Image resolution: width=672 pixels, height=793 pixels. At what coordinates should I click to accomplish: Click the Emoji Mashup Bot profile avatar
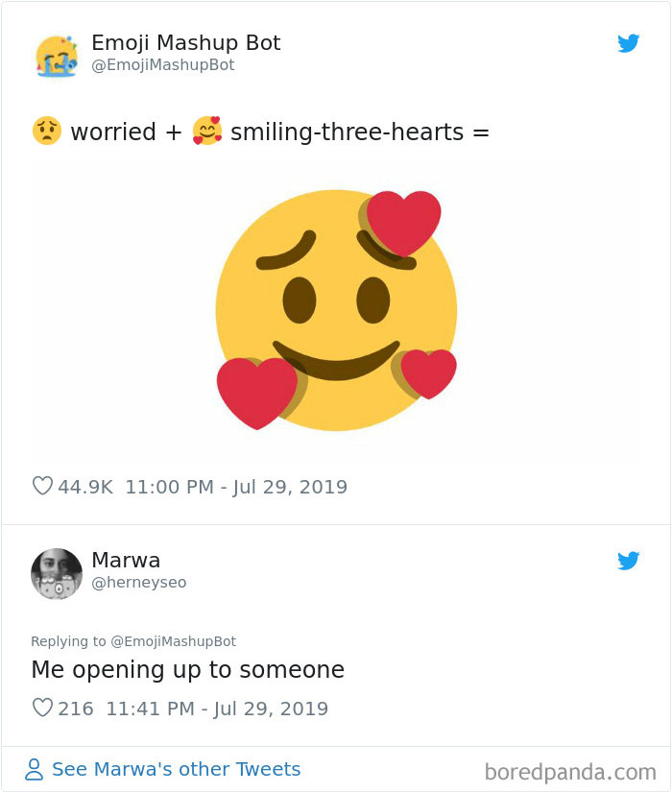pyautogui.click(x=57, y=55)
